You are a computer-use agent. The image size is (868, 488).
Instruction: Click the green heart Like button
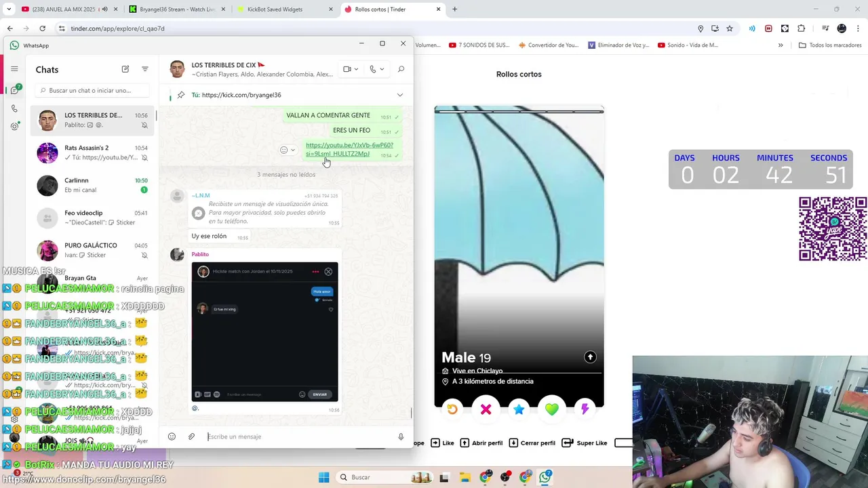551,409
